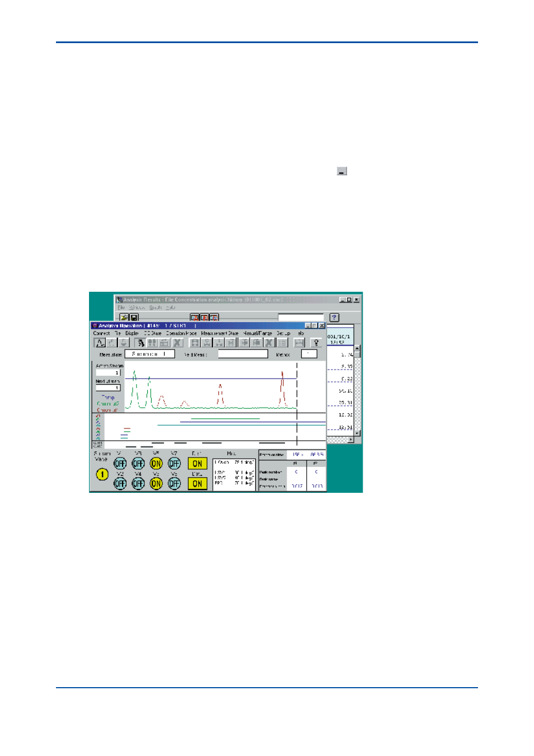
Task: Toggle the Det1 ON button
Action: click(x=197, y=464)
